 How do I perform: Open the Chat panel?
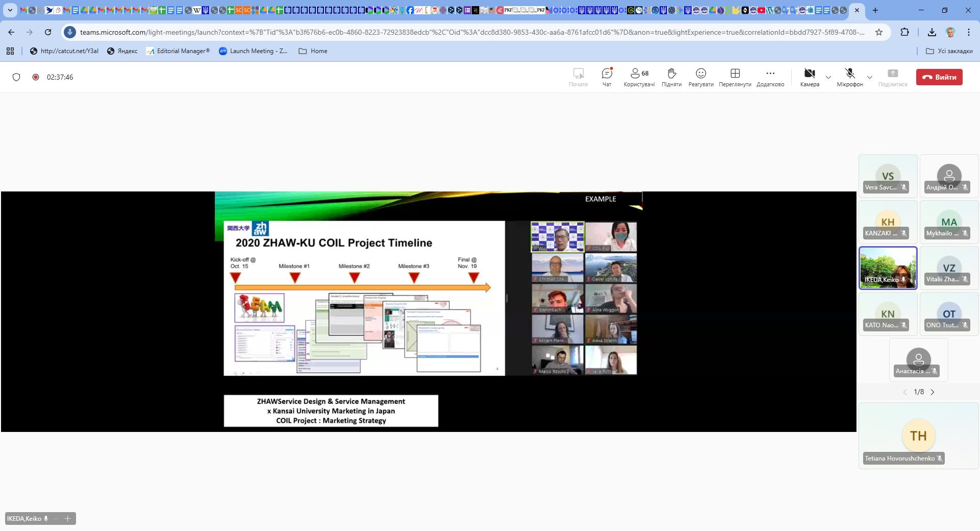coord(606,77)
